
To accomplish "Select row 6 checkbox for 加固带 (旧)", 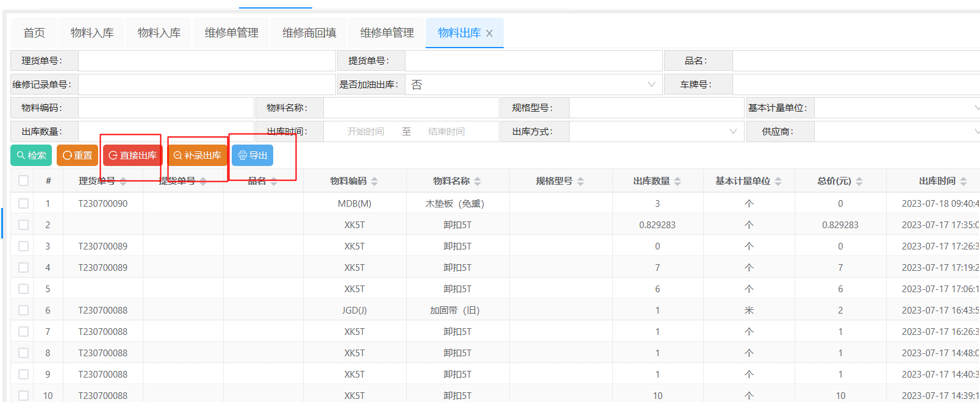I will pos(23,310).
